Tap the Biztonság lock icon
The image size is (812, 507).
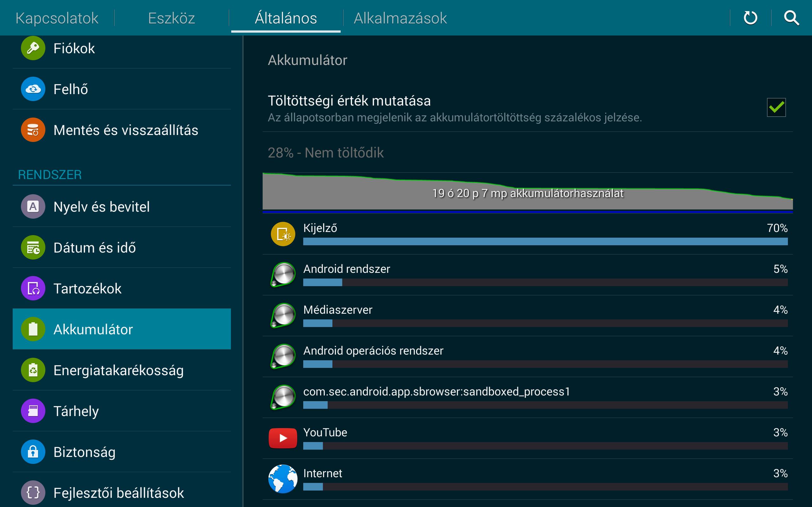click(x=33, y=452)
